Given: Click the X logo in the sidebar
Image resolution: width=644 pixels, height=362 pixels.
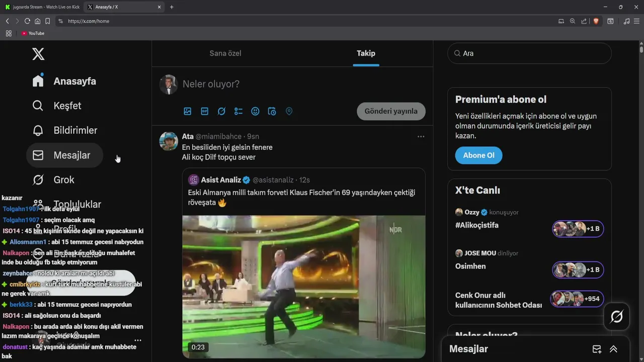Looking at the screenshot, I should tap(38, 54).
